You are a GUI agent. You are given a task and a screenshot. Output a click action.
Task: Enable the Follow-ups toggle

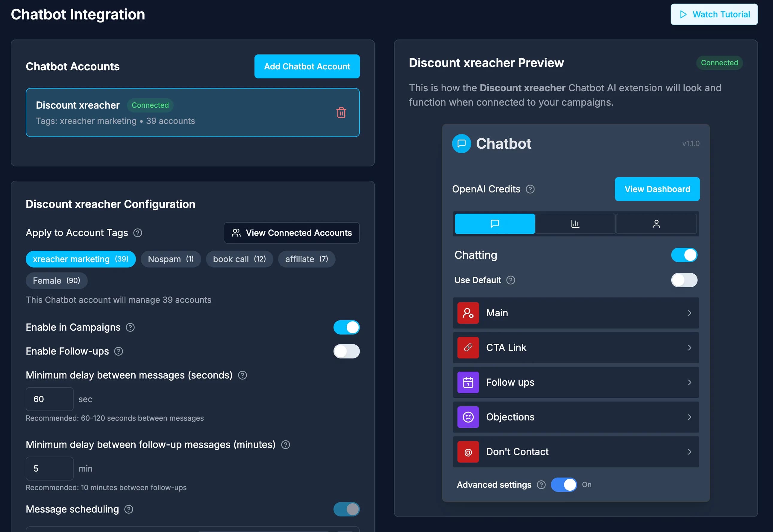click(346, 351)
